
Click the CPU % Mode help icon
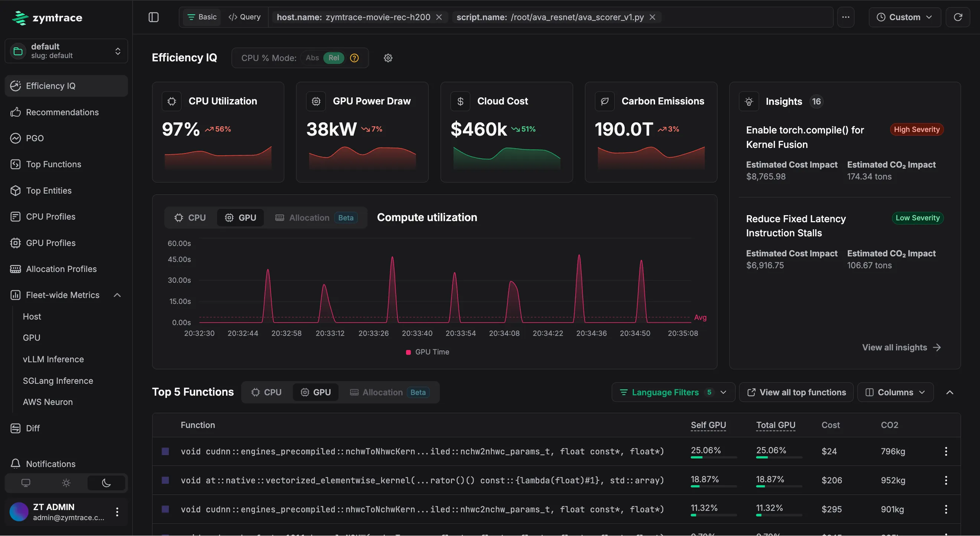(x=354, y=58)
